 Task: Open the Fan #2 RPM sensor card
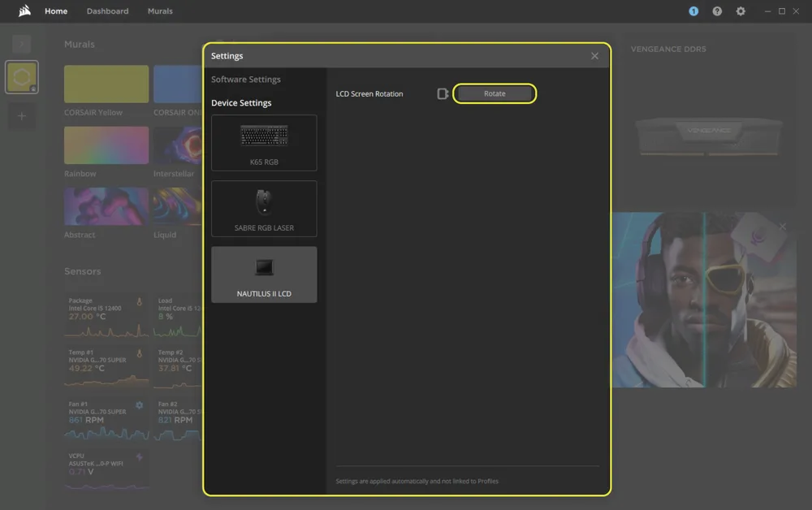178,419
